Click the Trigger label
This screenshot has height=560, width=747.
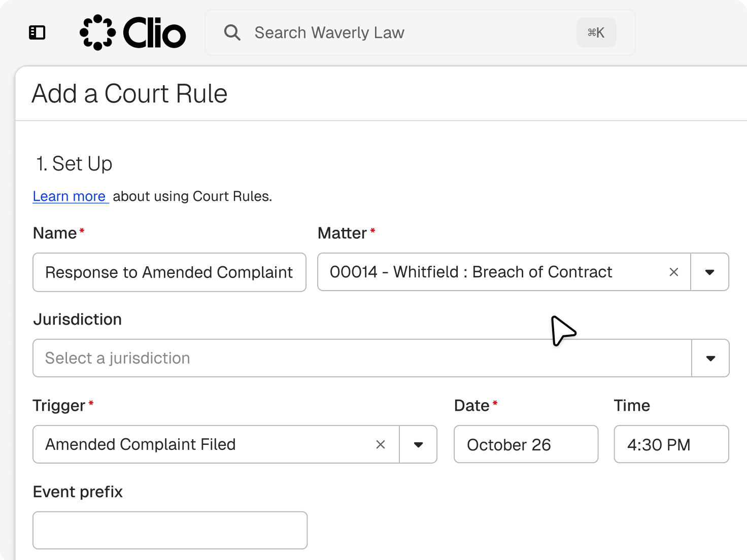59,406
